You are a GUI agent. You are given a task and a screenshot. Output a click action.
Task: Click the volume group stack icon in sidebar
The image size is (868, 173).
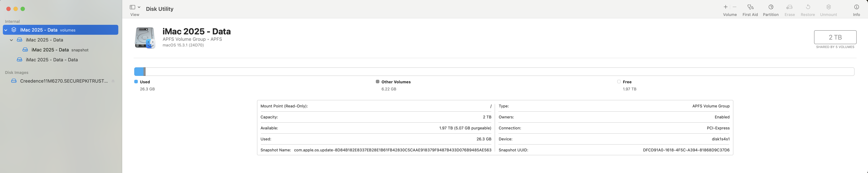tap(14, 30)
